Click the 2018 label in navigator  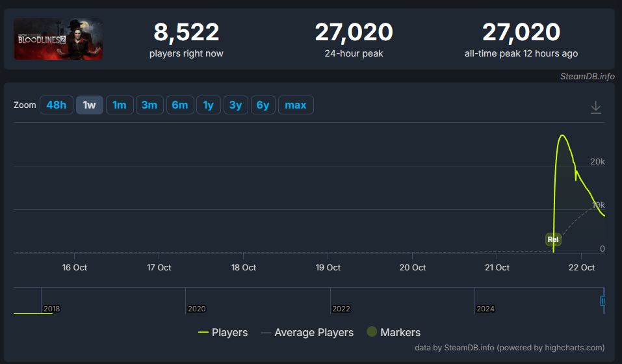[51, 309]
